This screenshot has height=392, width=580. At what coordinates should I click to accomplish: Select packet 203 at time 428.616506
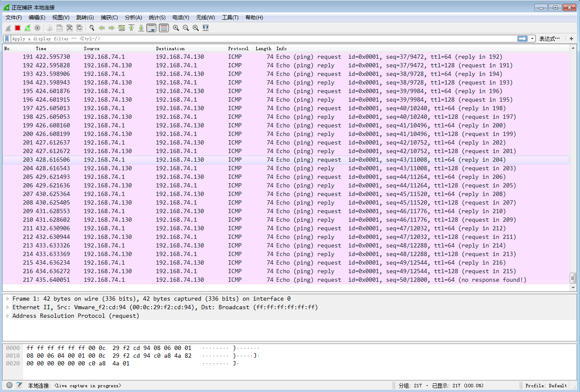(286, 160)
